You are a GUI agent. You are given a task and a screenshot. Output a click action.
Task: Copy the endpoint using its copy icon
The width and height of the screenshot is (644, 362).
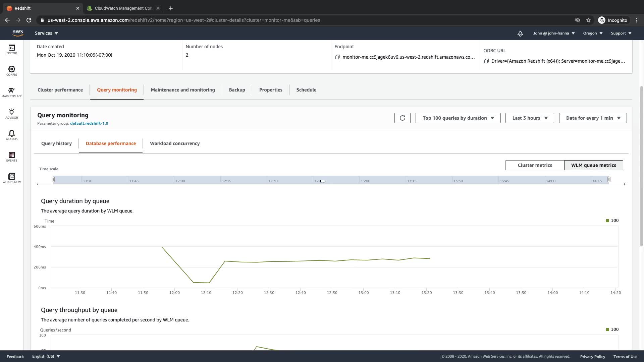point(337,57)
